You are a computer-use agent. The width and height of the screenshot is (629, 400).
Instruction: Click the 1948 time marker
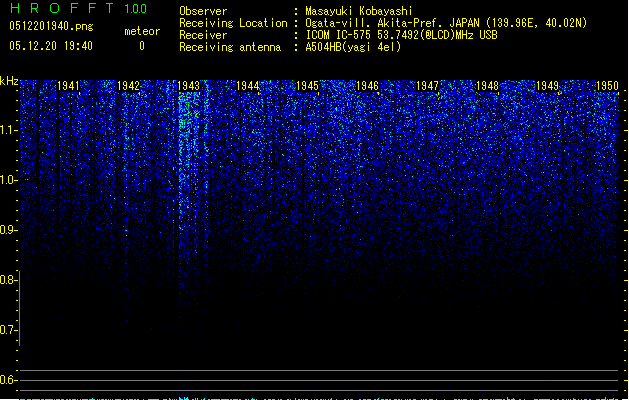click(x=487, y=86)
